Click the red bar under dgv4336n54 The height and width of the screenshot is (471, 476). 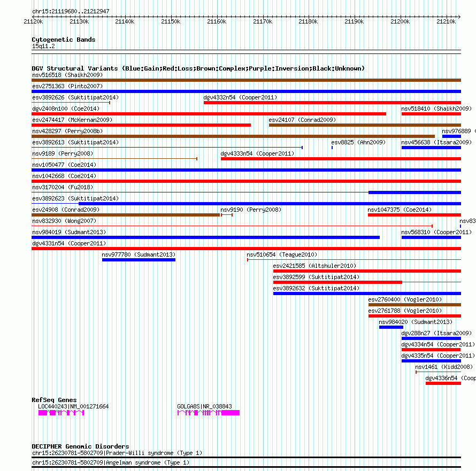tap(443, 383)
